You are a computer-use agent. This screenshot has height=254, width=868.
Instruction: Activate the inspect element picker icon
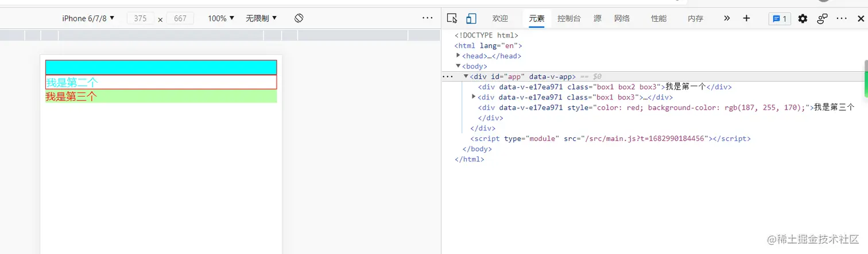point(452,18)
